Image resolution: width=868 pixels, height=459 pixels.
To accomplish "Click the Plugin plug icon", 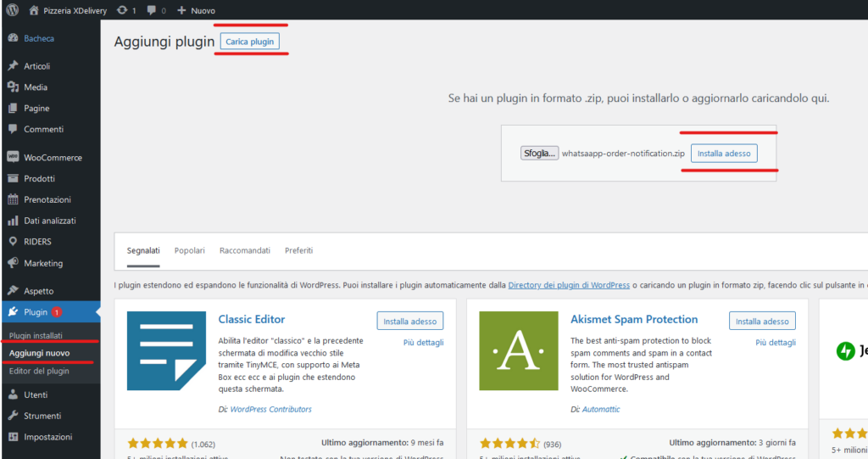I will tap(13, 312).
